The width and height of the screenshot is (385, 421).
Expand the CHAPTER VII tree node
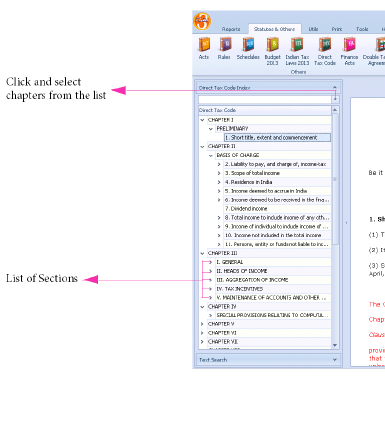(x=202, y=342)
